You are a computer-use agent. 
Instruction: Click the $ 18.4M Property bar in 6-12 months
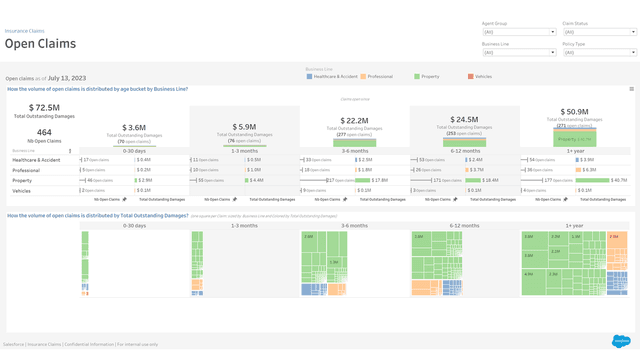(x=473, y=180)
